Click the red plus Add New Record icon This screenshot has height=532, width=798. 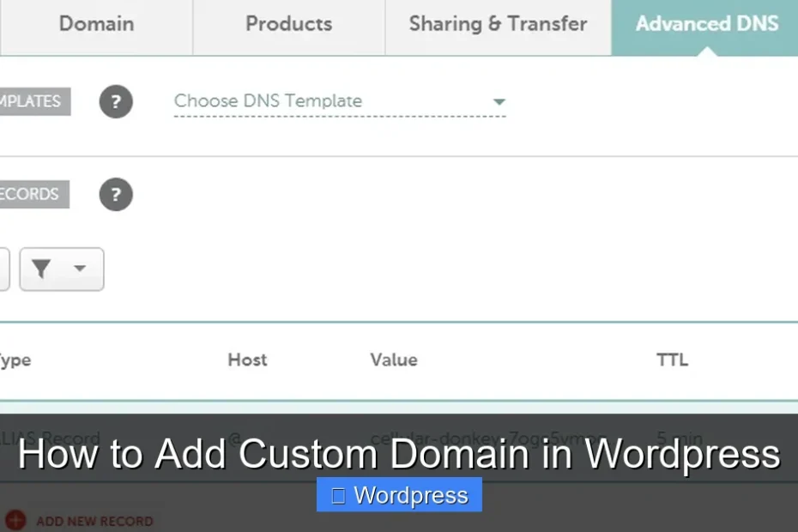coord(15,520)
